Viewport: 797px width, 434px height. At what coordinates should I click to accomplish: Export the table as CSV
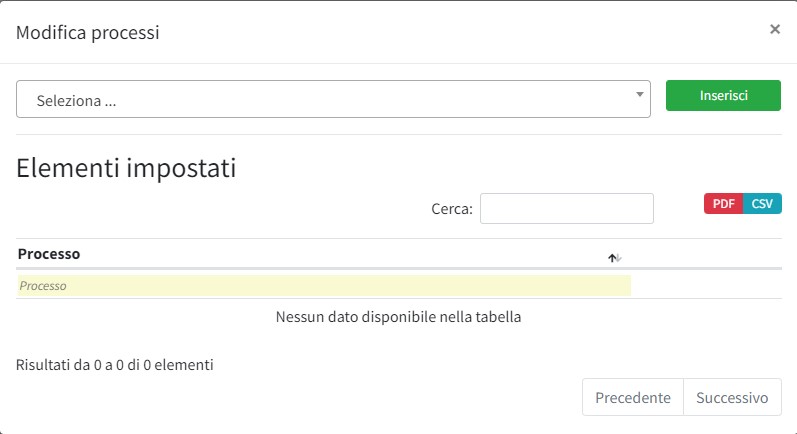[763, 204]
